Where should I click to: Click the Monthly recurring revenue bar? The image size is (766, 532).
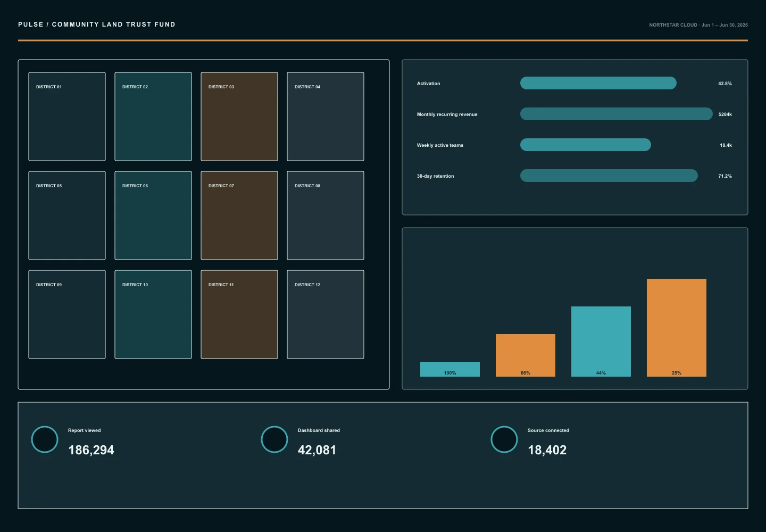pyautogui.click(x=617, y=114)
